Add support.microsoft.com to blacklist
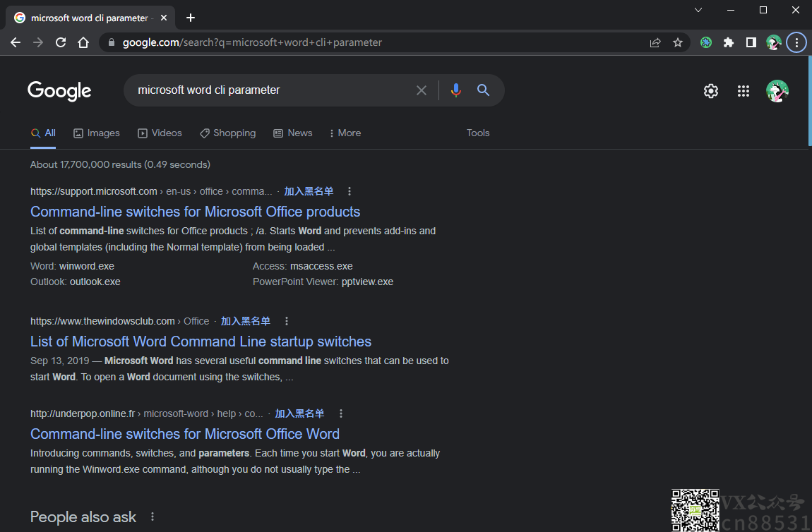Image resolution: width=812 pixels, height=532 pixels. pos(309,191)
